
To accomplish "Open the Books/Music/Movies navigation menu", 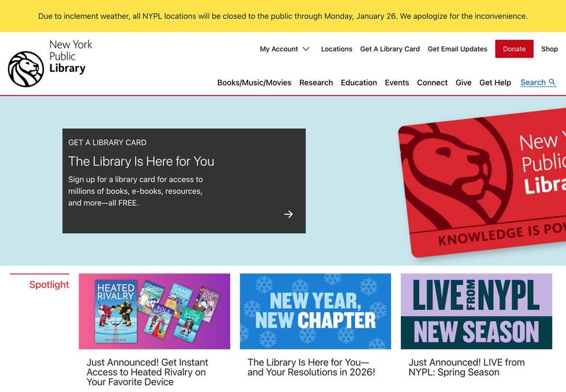I will tap(253, 83).
